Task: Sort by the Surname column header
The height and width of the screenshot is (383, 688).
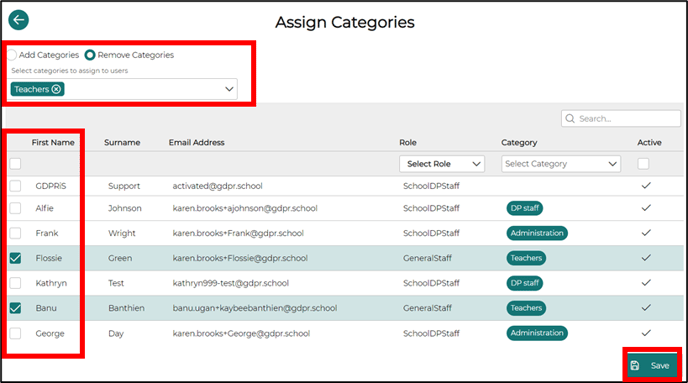Action: click(x=122, y=143)
